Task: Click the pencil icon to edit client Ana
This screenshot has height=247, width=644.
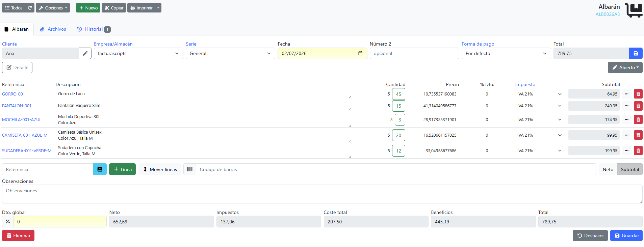Action: coord(85,53)
